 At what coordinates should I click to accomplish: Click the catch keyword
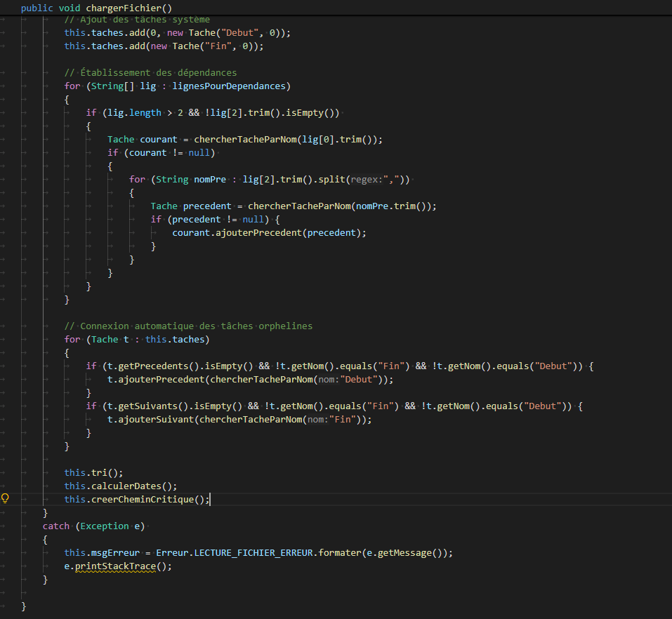tap(56, 526)
